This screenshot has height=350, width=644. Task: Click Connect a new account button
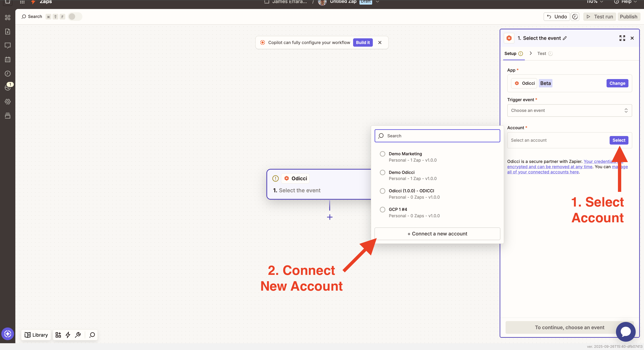(x=437, y=234)
